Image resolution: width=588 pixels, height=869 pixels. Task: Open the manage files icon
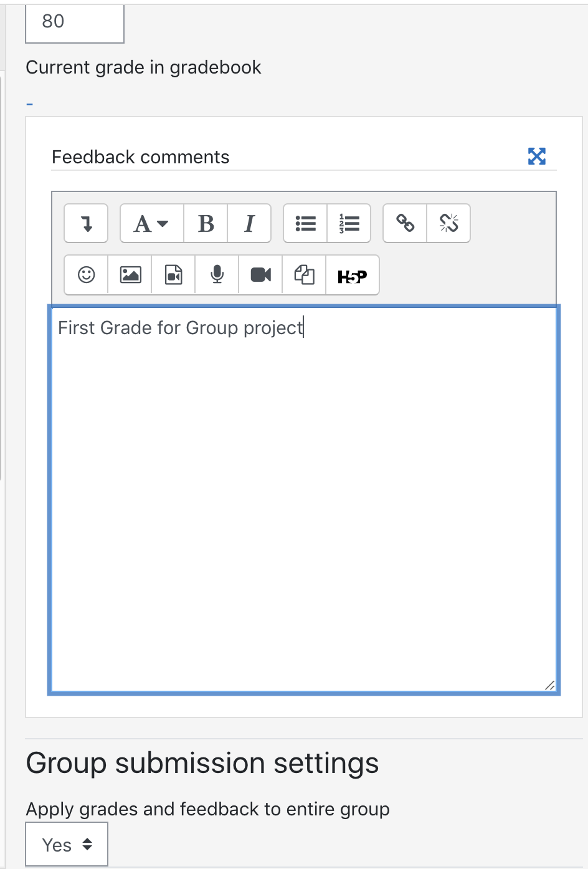pos(304,274)
